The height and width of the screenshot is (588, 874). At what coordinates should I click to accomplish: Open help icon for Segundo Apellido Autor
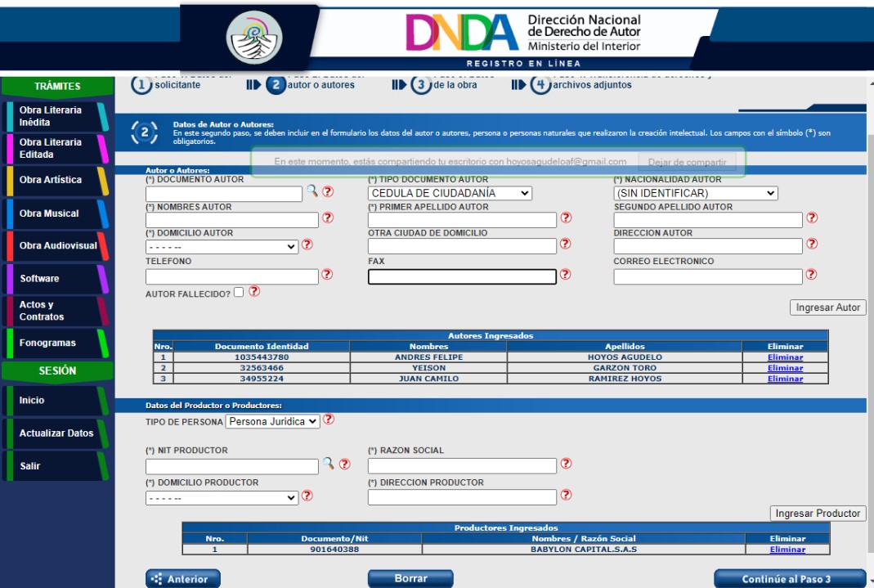point(812,218)
